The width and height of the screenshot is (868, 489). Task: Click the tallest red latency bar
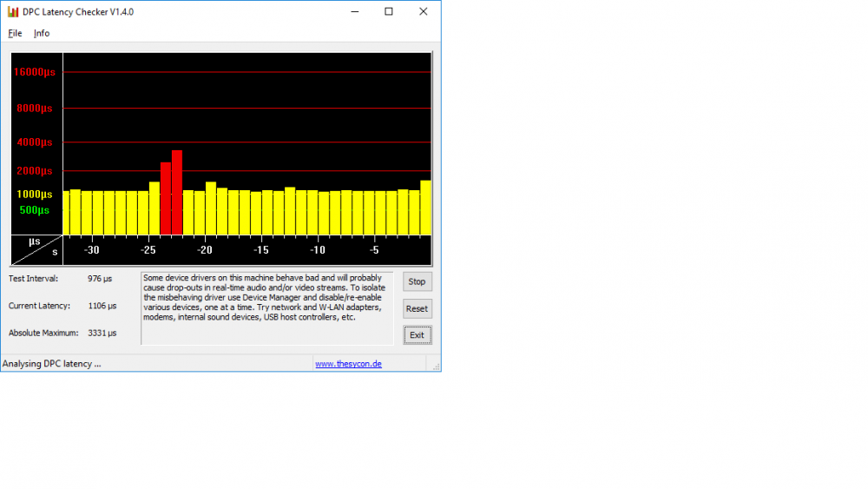coord(177,192)
